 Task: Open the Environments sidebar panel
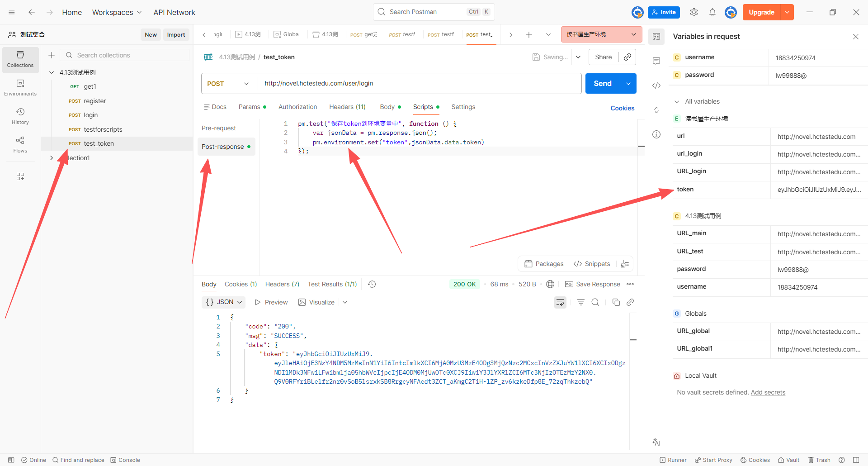coord(20,88)
